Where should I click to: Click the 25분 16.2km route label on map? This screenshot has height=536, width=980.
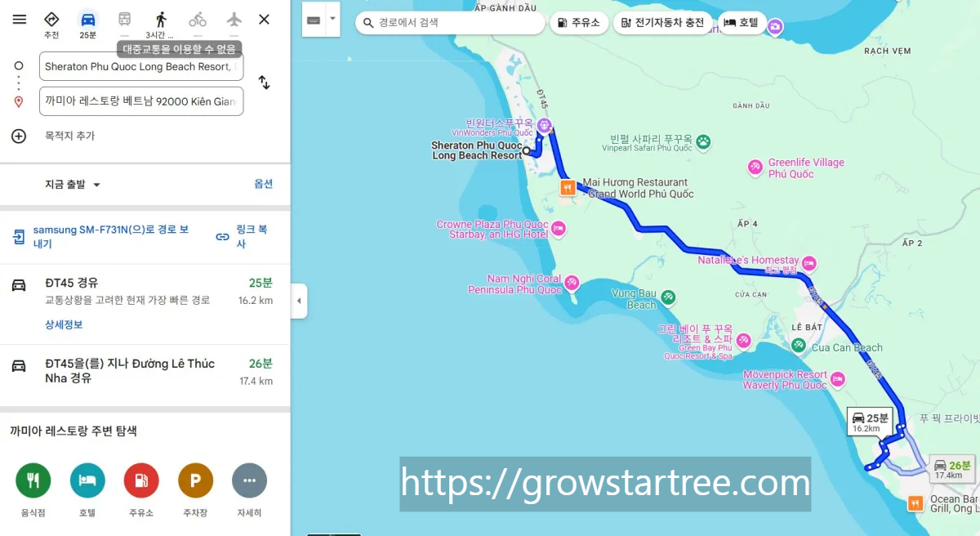871,422
